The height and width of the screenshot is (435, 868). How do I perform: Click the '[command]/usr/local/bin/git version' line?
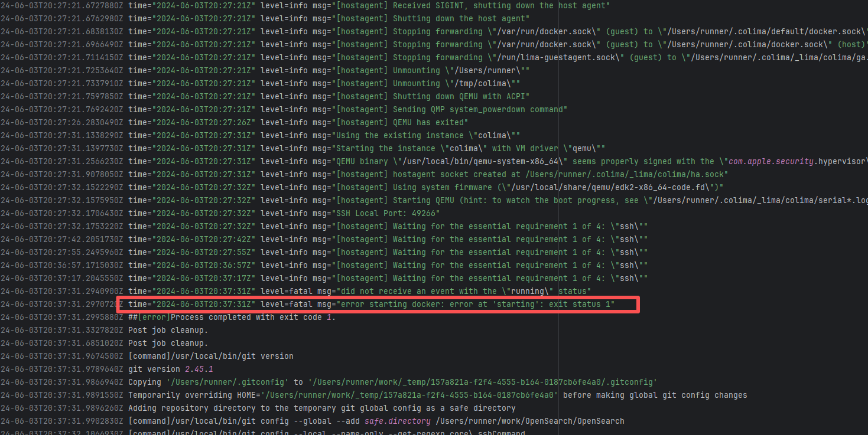210,356
